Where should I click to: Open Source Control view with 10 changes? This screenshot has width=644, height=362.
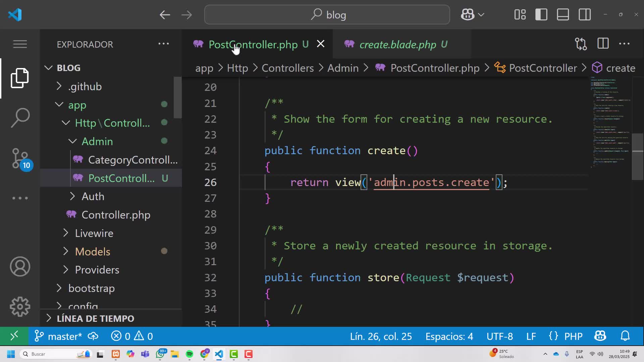tap(20, 158)
